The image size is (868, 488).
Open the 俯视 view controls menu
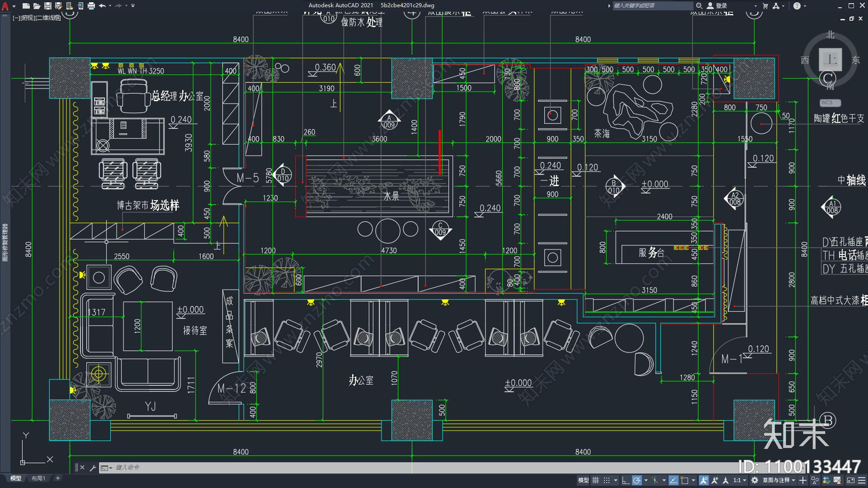pos(27,18)
